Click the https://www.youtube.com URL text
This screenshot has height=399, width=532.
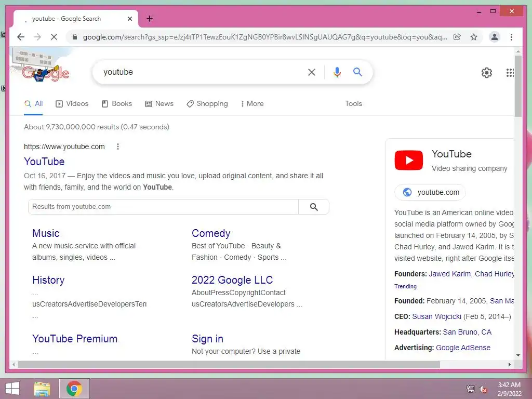[64, 147]
